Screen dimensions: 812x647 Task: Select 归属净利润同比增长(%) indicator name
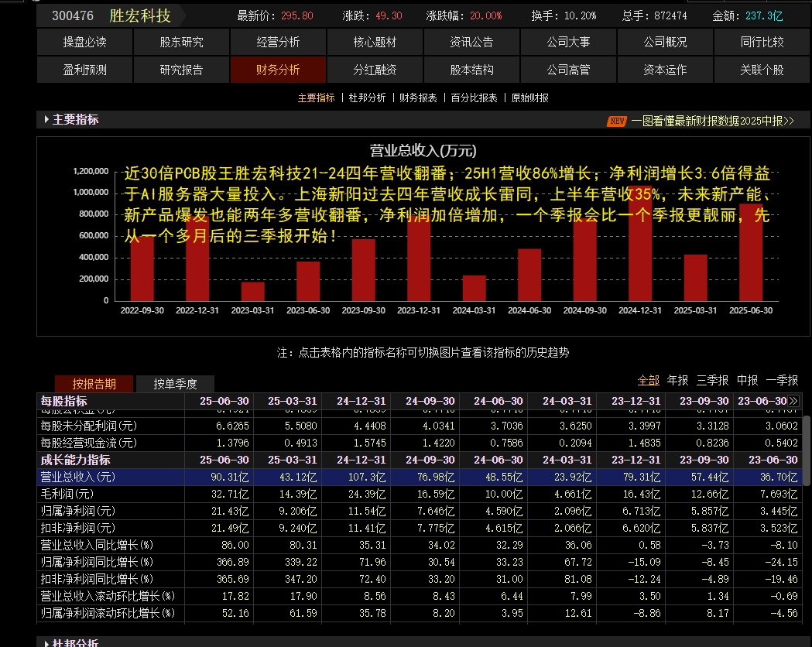pos(97,562)
